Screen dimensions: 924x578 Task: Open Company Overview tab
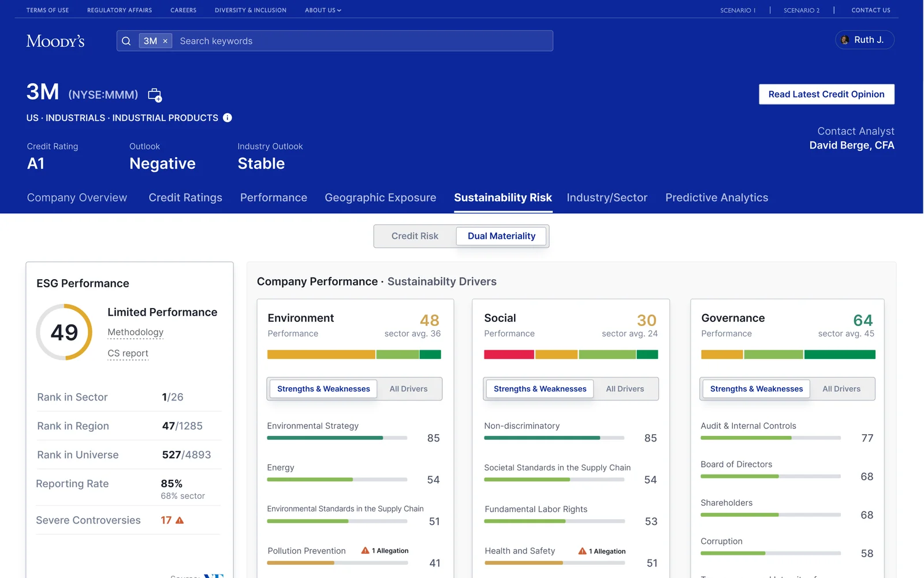pyautogui.click(x=77, y=198)
